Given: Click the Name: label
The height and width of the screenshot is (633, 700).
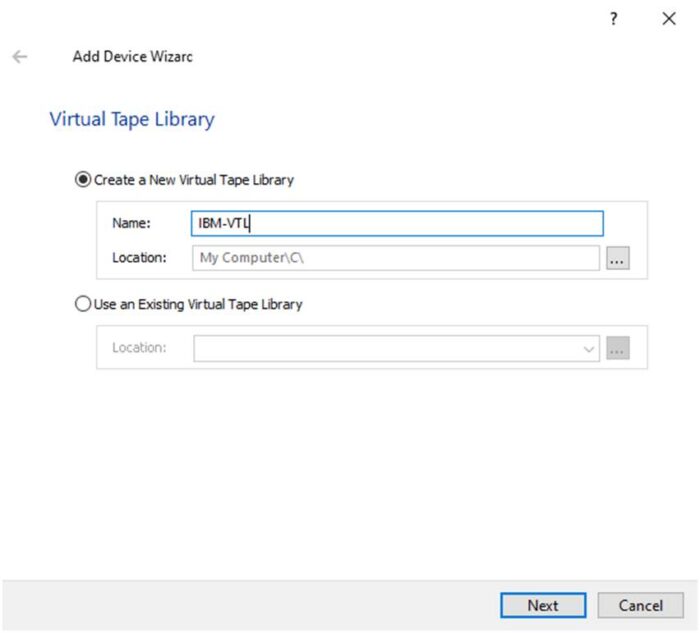Looking at the screenshot, I should [x=131, y=224].
